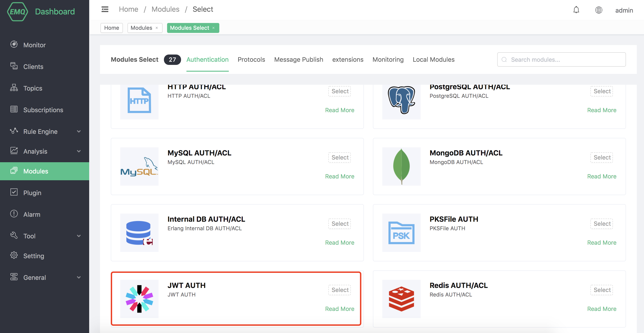This screenshot has height=333, width=644.
Task: Open Monitor from the sidebar
Action: click(34, 45)
